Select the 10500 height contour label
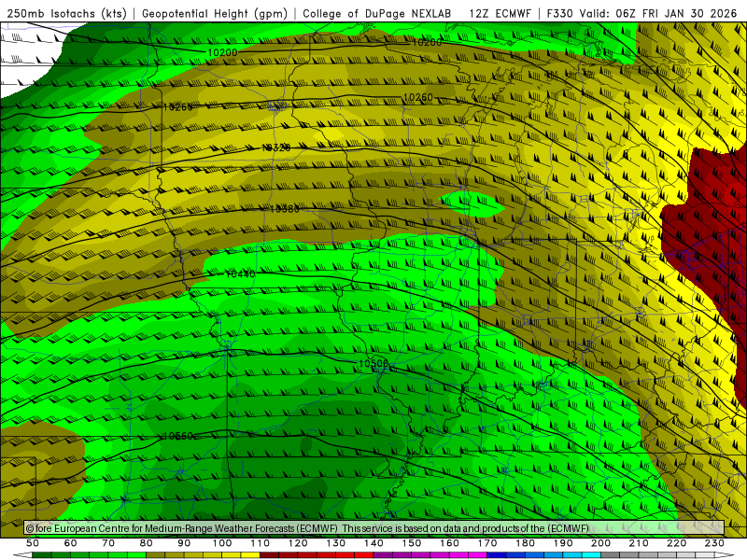747x560 pixels. point(373,363)
